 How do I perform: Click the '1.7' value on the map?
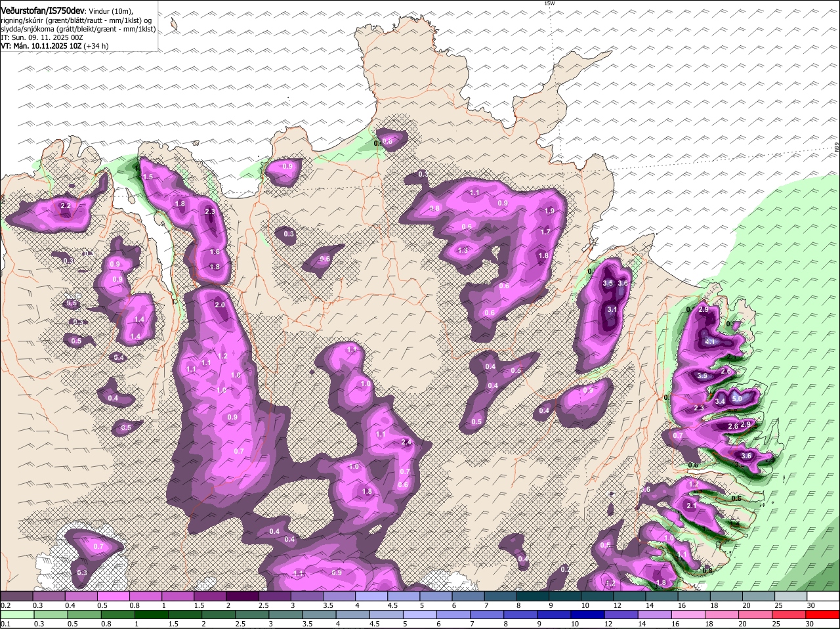[x=545, y=232]
